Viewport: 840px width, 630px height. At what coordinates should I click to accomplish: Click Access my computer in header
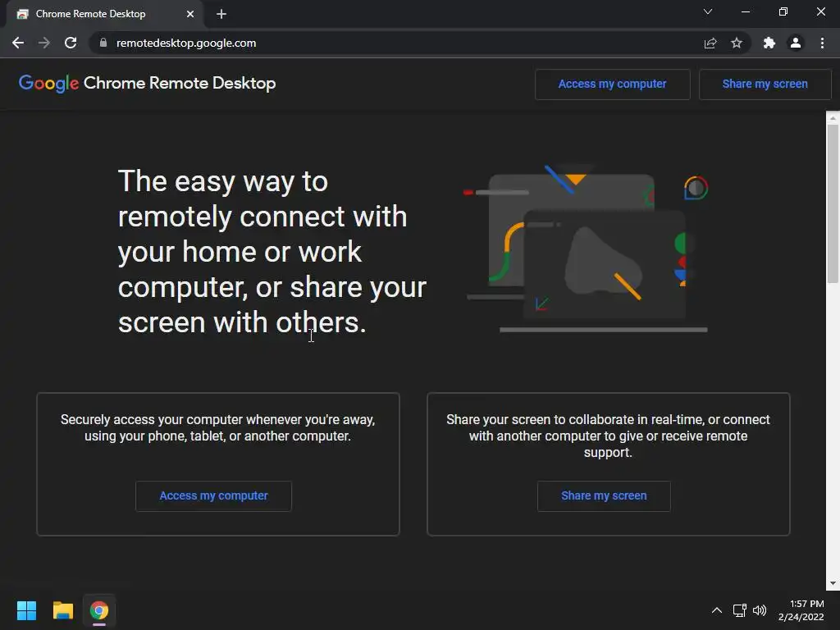612,84
